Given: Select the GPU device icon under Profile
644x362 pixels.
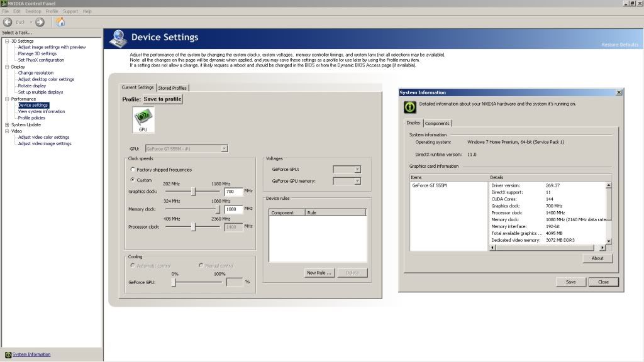Looking at the screenshot, I should point(143,119).
